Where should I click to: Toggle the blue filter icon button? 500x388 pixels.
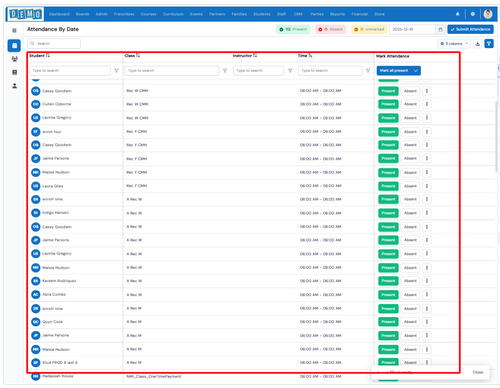coord(489,44)
